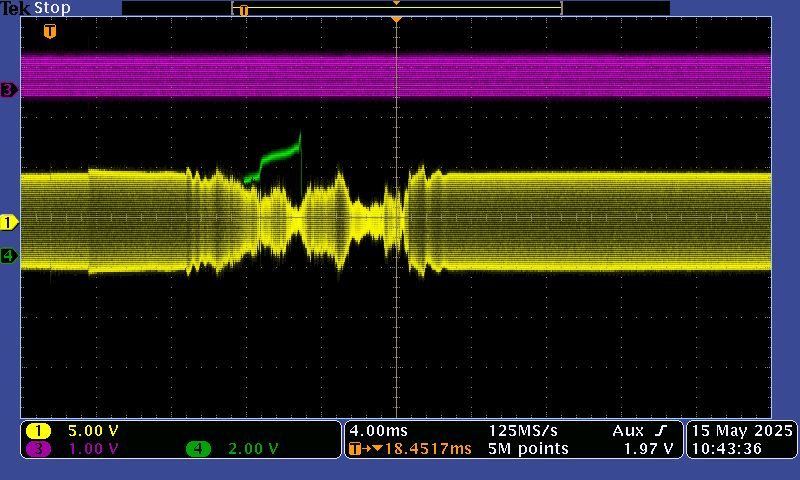Image resolution: width=800 pixels, height=480 pixels.
Task: Toggle the channel 4 green badge
Action: [198, 449]
